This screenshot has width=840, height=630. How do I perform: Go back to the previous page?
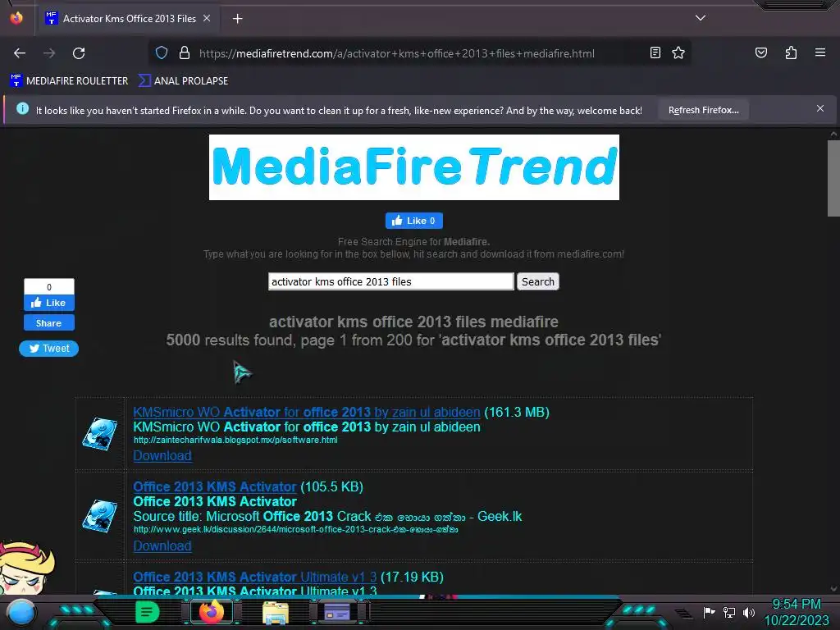(x=20, y=53)
